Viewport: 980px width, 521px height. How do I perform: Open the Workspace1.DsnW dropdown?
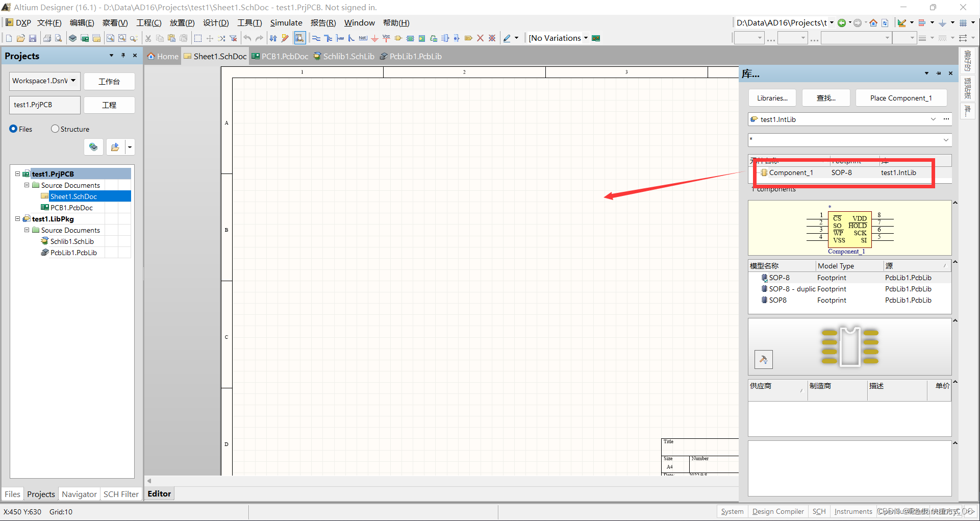coord(73,81)
